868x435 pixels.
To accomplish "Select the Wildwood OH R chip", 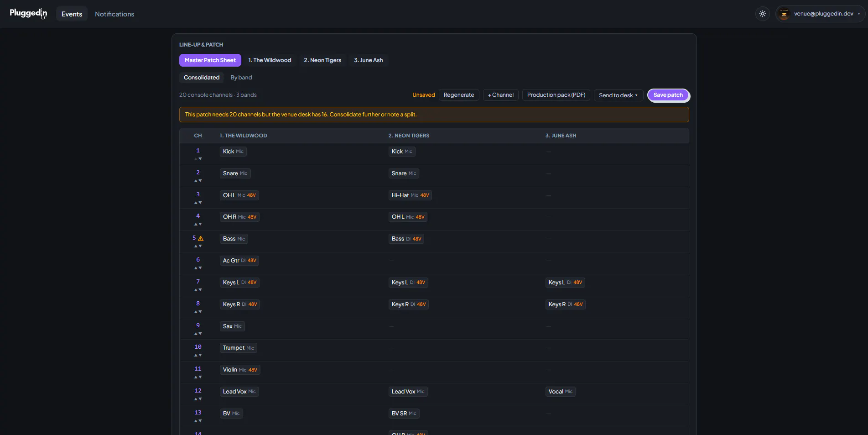I will pyautogui.click(x=240, y=217).
